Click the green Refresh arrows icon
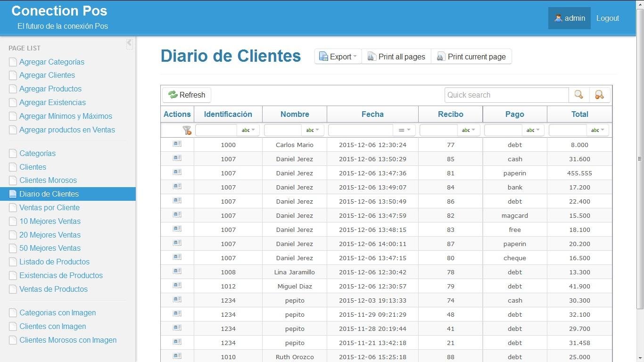644x362 pixels. click(173, 95)
